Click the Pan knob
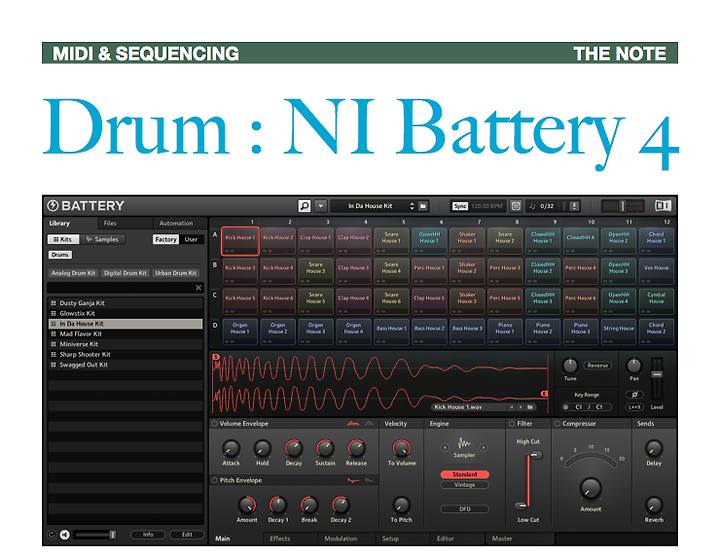The image size is (720, 558). pos(634,366)
